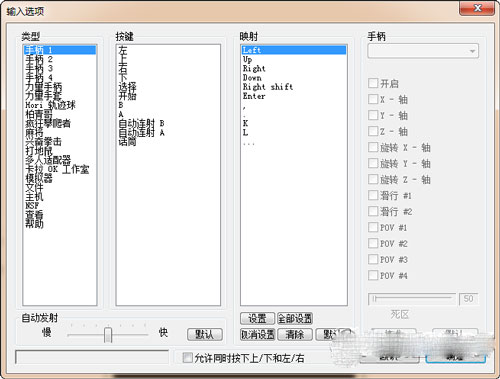Click the 设置 button
The image size is (500, 379).
(x=257, y=319)
